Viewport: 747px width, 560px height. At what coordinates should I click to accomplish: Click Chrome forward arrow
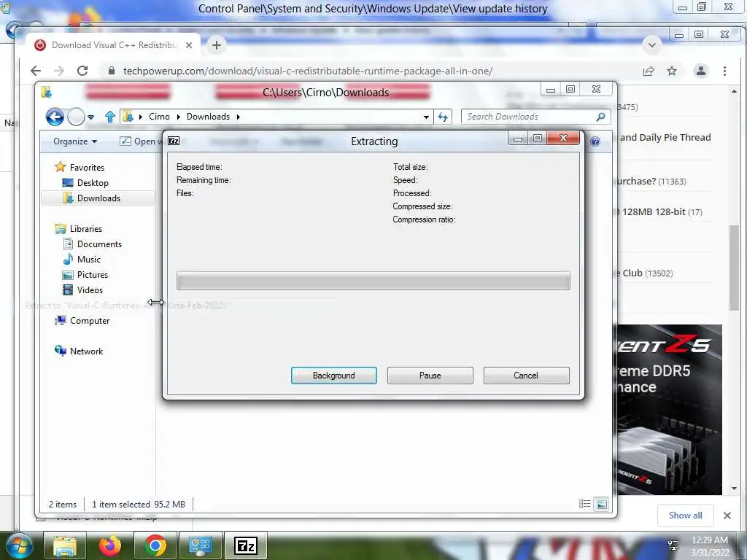pos(58,71)
